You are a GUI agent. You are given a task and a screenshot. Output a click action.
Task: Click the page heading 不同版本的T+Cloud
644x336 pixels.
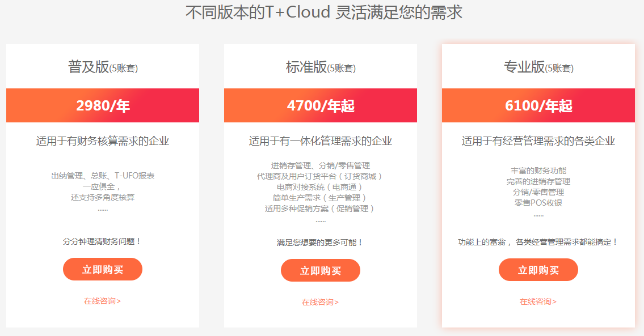click(258, 12)
